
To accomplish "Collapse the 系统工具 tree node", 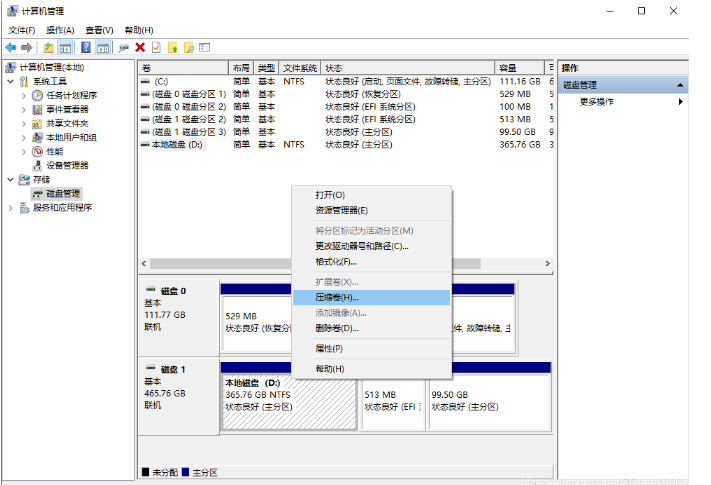I will pyautogui.click(x=11, y=81).
